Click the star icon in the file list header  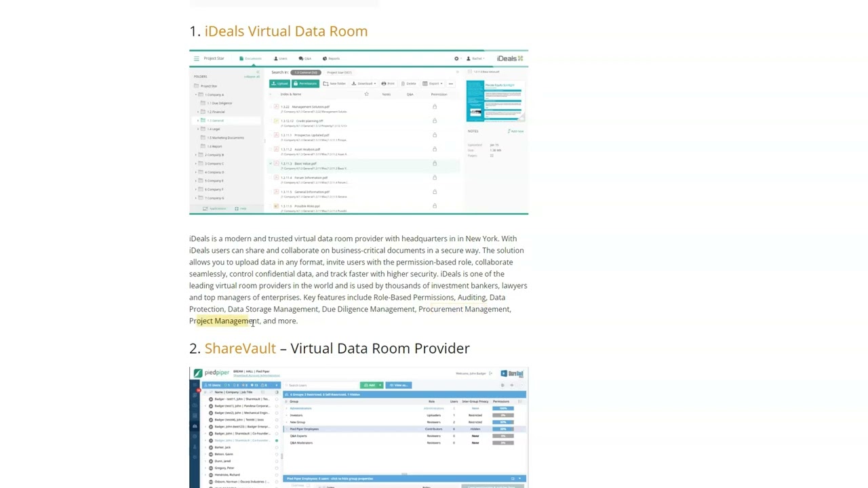[367, 94]
